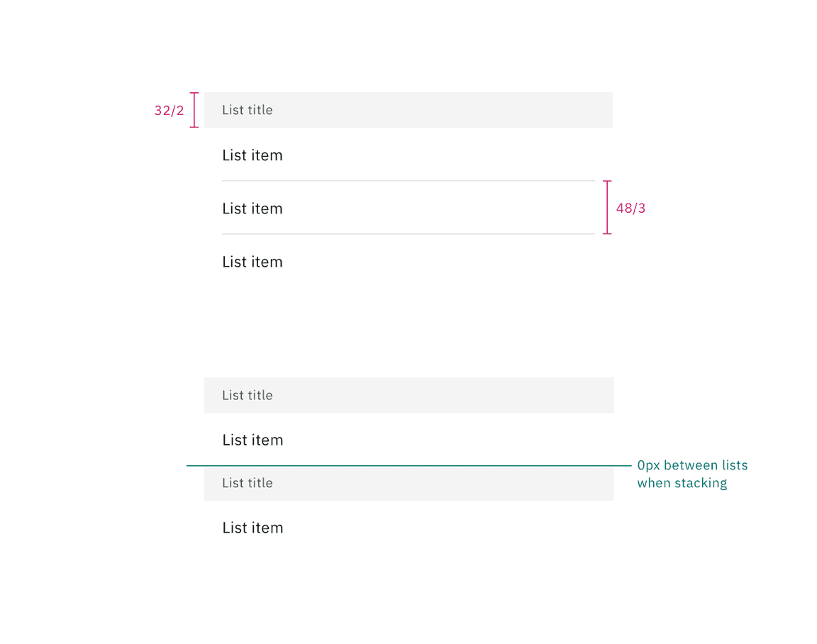Image resolution: width=817 pixels, height=644 pixels.
Task: Click the divider line below the first list item
Action: [x=408, y=181]
